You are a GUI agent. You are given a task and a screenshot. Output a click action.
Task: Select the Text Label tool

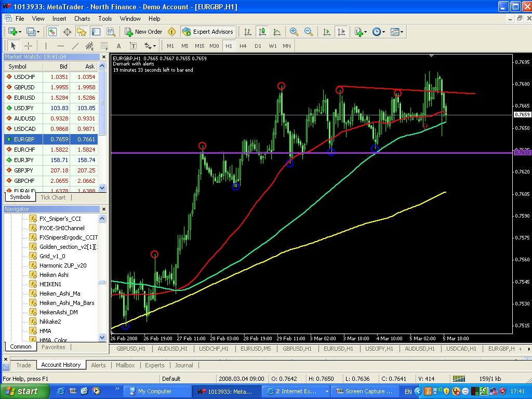tap(133, 46)
